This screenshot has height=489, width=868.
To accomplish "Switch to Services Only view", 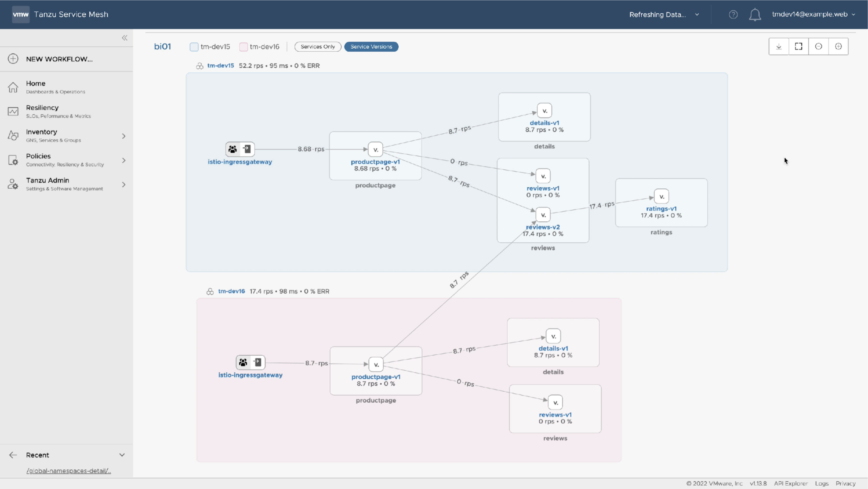I will [318, 46].
